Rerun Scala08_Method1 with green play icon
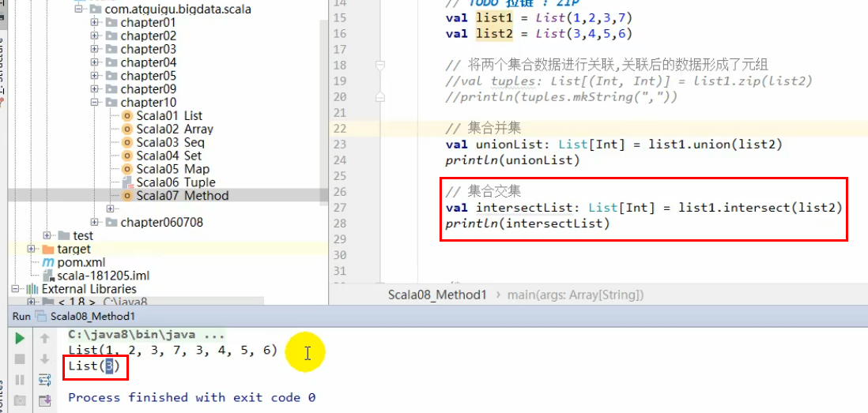This screenshot has width=868, height=413. (x=20, y=338)
